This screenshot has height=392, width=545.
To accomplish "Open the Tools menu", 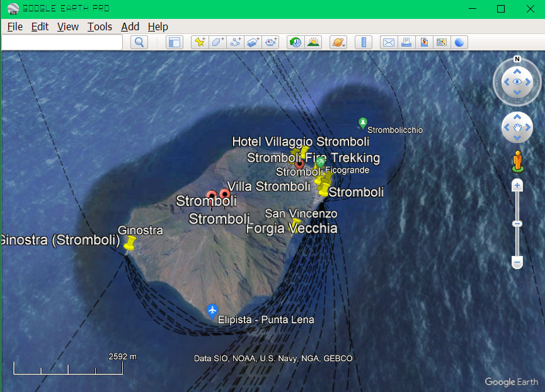I will (100, 26).
